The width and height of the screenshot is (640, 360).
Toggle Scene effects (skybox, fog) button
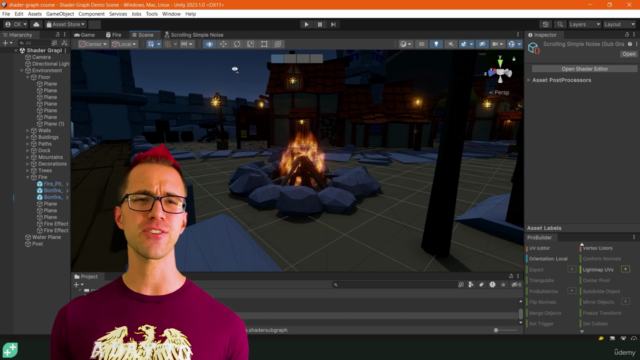463,44
